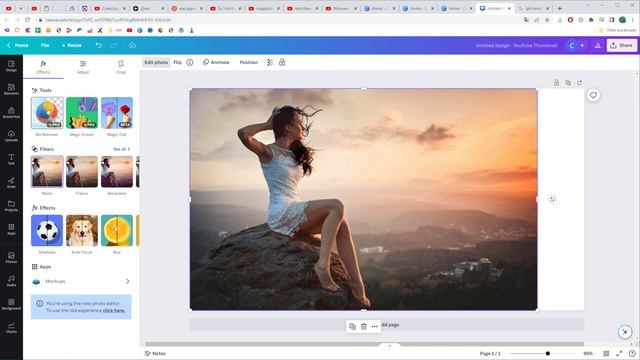The width and height of the screenshot is (640, 360).
Task: Apply the None filter thumbnail
Action: [x=47, y=171]
